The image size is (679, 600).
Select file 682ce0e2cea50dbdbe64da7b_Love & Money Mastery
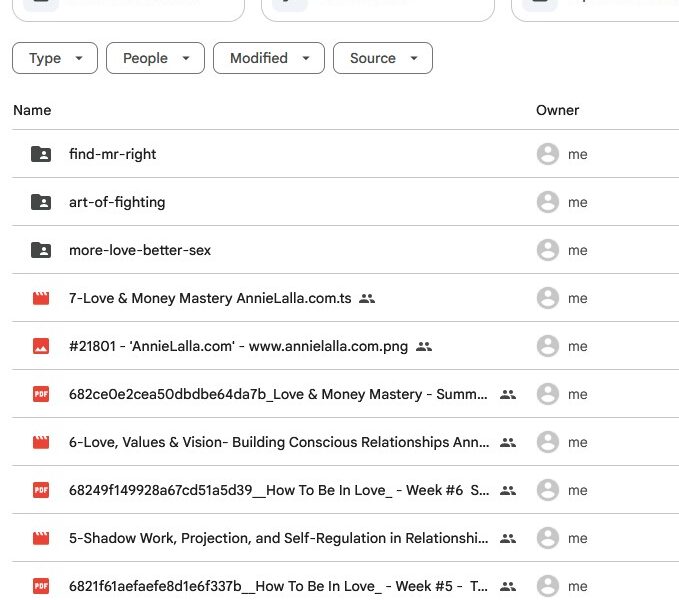(278, 394)
